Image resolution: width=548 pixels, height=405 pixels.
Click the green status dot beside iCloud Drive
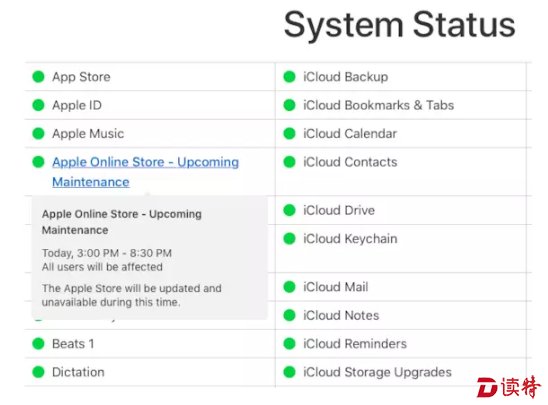click(289, 210)
